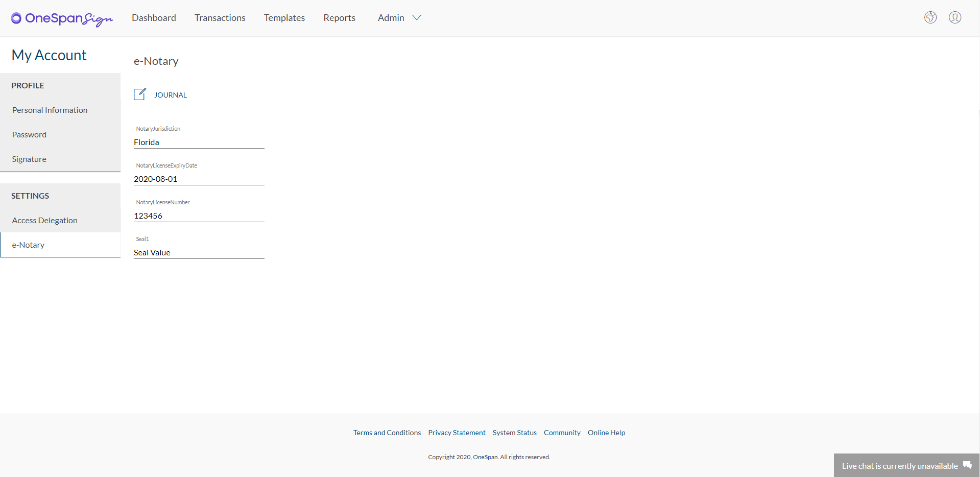The height and width of the screenshot is (477, 980).
Task: Click the My Account heading
Action: 49,55
